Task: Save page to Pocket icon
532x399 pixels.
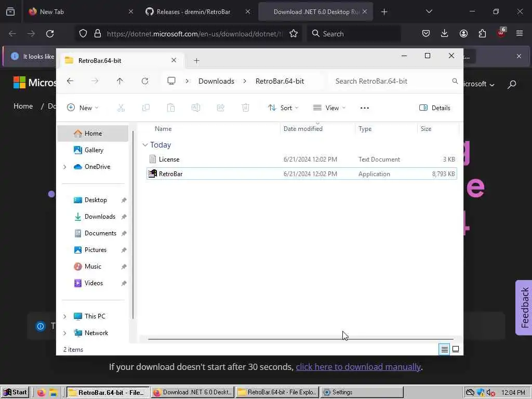Action: tap(426, 33)
